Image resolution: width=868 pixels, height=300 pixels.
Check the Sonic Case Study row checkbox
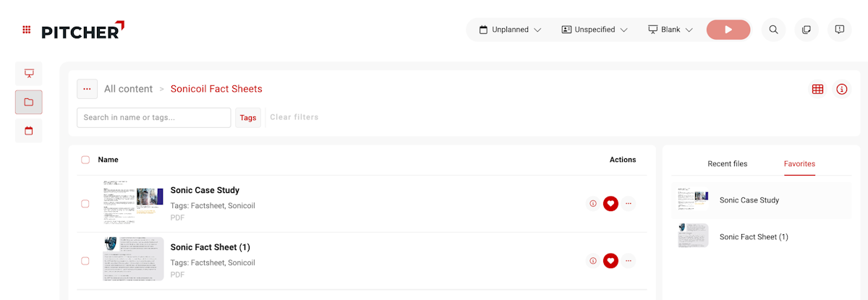(85, 204)
